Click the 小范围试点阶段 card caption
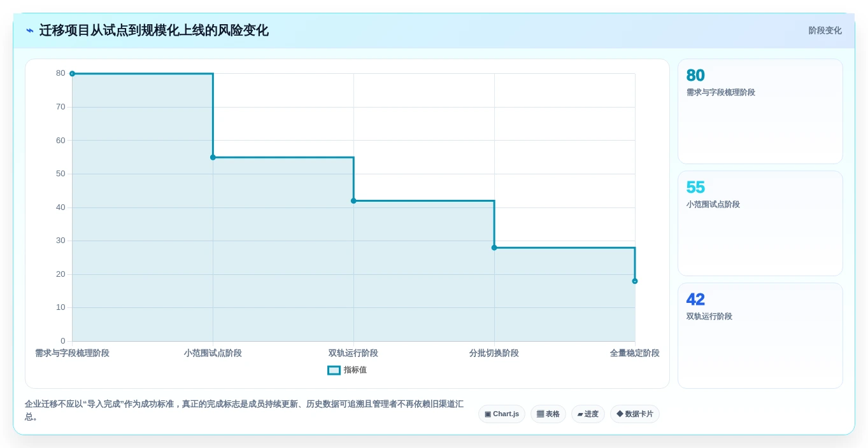The image size is (868, 448). pyautogui.click(x=713, y=205)
